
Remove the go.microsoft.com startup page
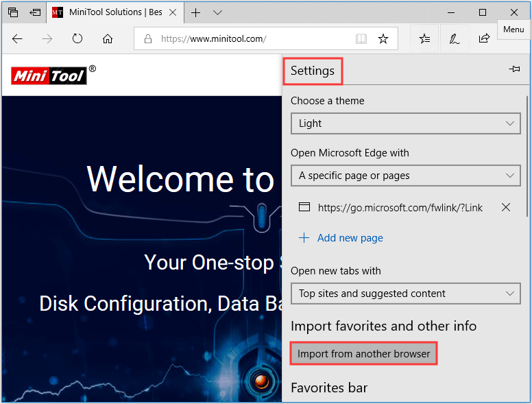point(506,207)
